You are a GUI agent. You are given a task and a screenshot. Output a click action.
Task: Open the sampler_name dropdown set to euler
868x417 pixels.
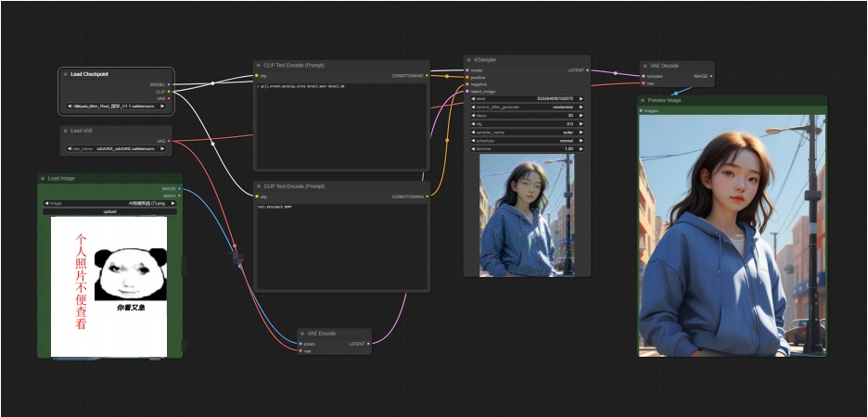(x=527, y=132)
